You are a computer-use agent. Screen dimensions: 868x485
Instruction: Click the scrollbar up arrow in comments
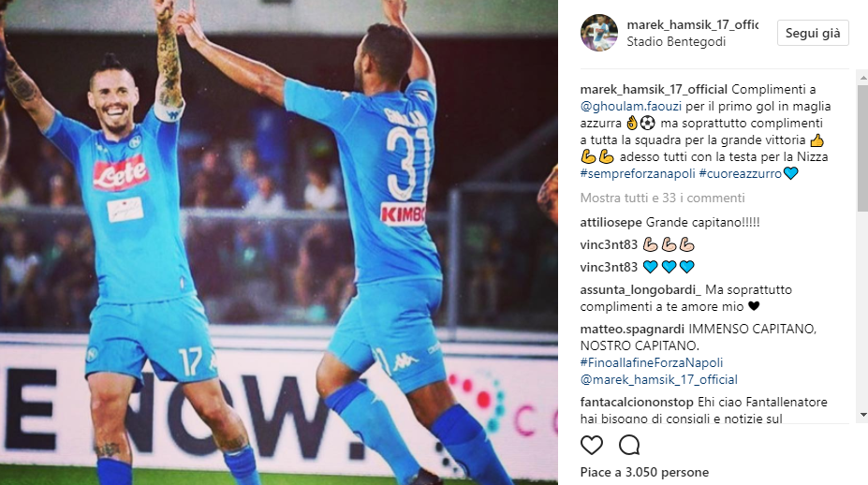[x=863, y=80]
